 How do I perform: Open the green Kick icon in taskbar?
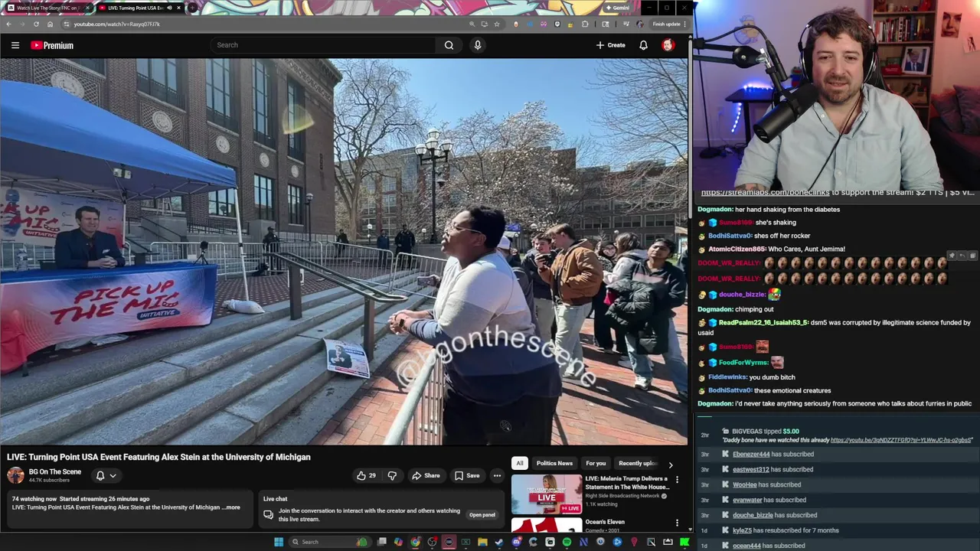tap(684, 542)
